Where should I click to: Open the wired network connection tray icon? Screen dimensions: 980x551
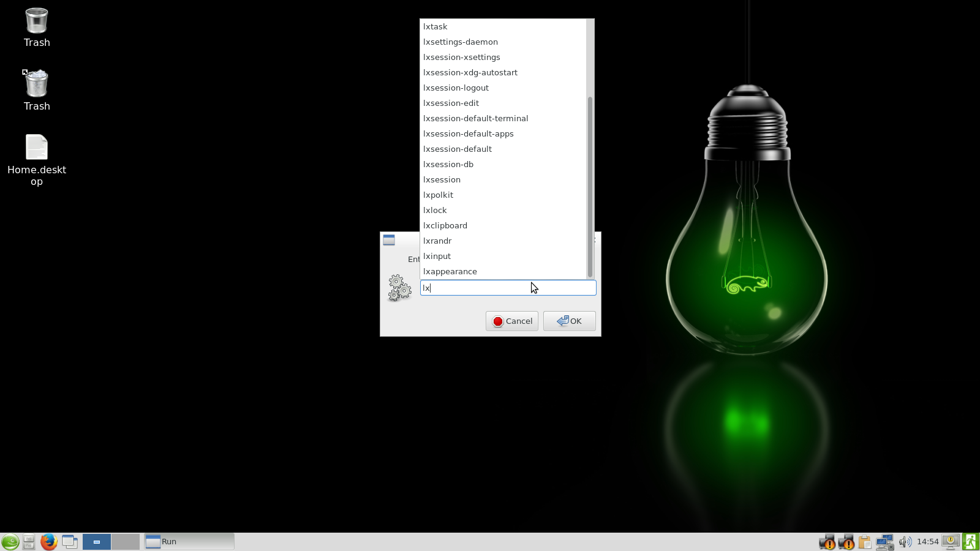coord(884,542)
